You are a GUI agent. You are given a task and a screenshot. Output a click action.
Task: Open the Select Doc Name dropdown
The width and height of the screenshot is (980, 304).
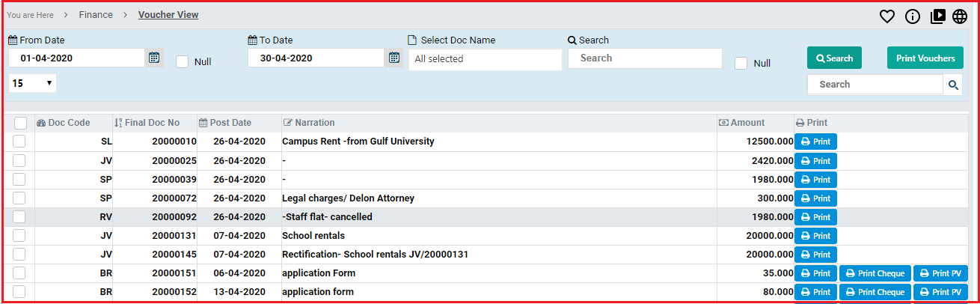point(485,59)
